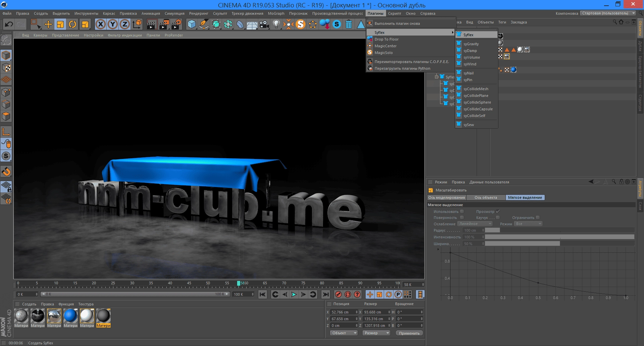Add a light bulb object
Image resolution: width=644 pixels, height=346 pixels.
[276, 24]
